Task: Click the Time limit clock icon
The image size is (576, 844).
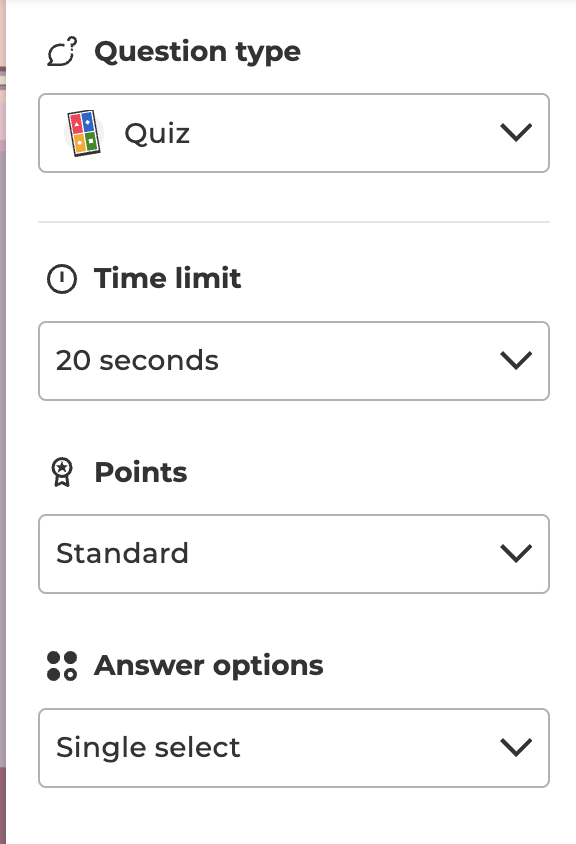Action: (x=62, y=279)
